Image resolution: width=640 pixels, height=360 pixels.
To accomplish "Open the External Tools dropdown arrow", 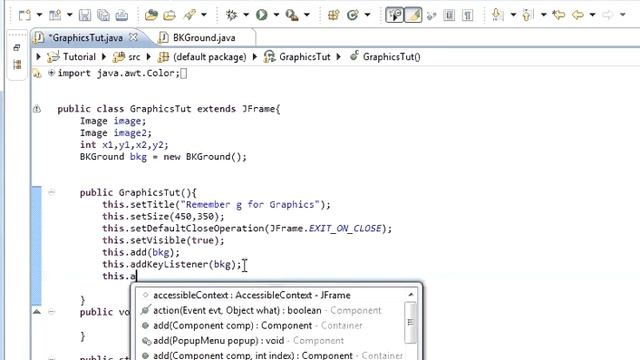I will click(x=307, y=15).
